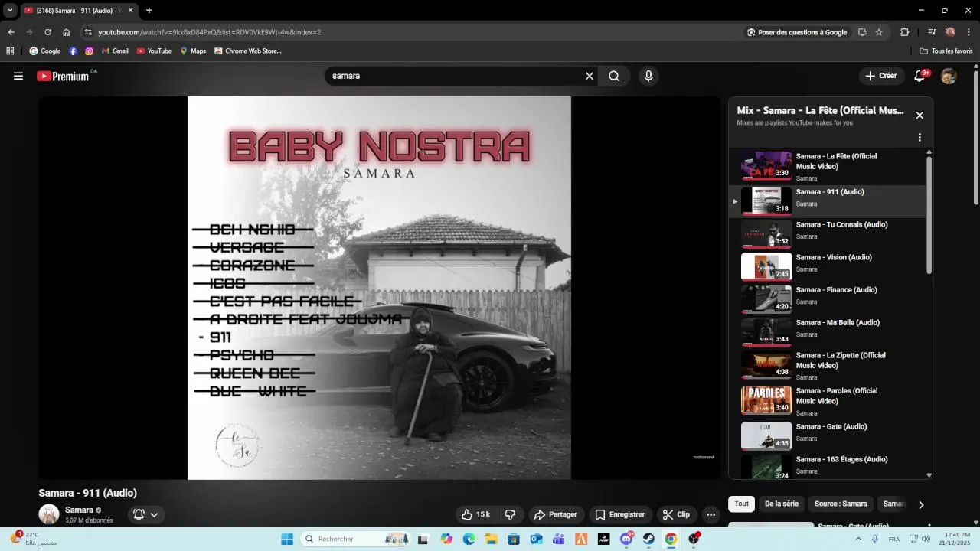Image resolution: width=980 pixels, height=551 pixels.
Task: Open the YouTube guide hamburger menu
Action: (18, 76)
